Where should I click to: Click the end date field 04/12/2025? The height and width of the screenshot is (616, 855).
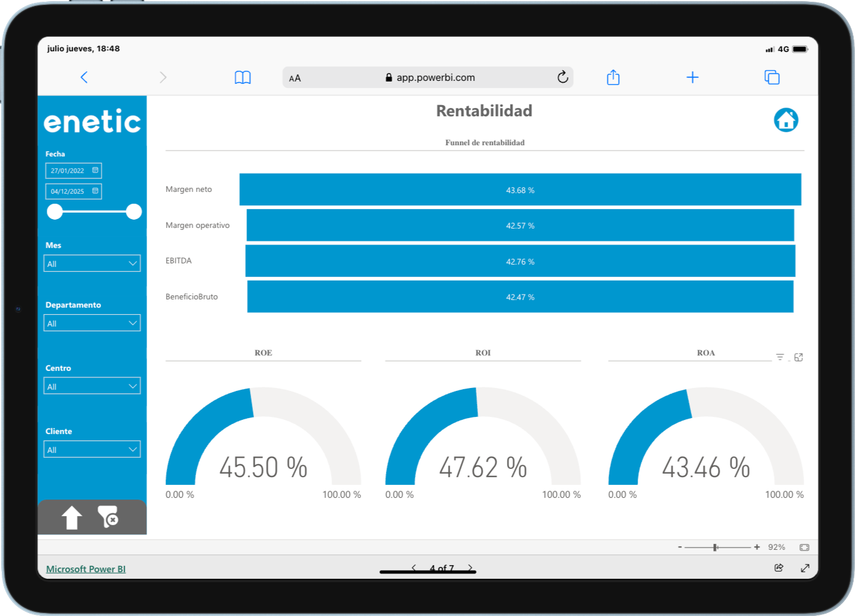[73, 191]
